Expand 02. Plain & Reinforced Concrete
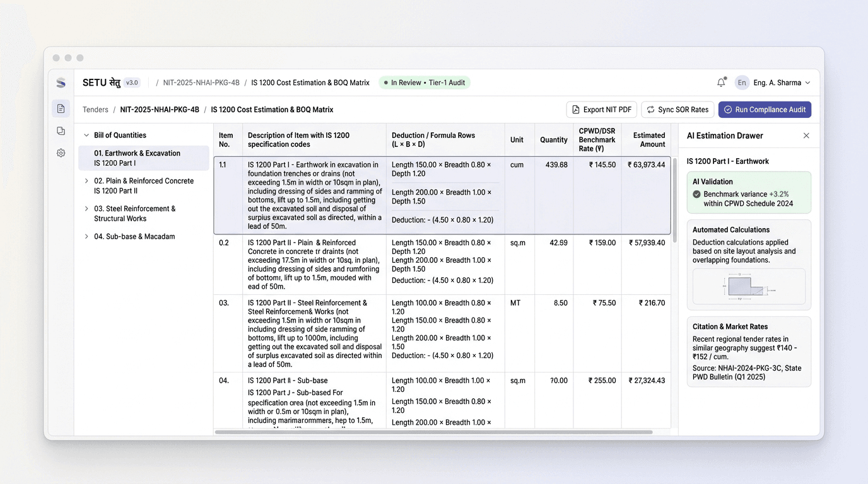868x484 pixels. click(86, 181)
